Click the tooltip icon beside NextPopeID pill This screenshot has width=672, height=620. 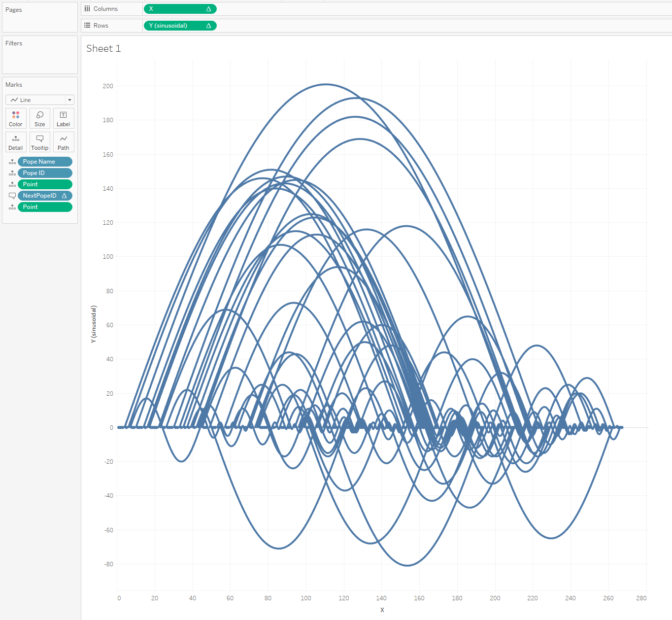12,196
